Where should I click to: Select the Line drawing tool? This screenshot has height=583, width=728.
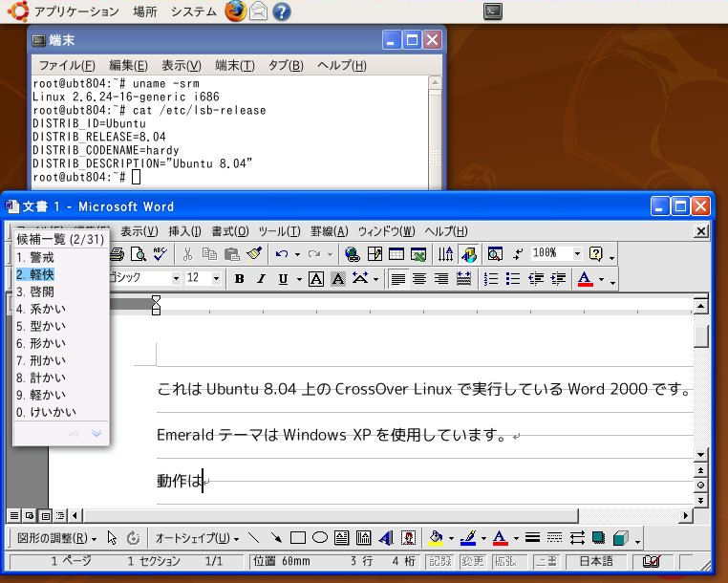click(253, 538)
